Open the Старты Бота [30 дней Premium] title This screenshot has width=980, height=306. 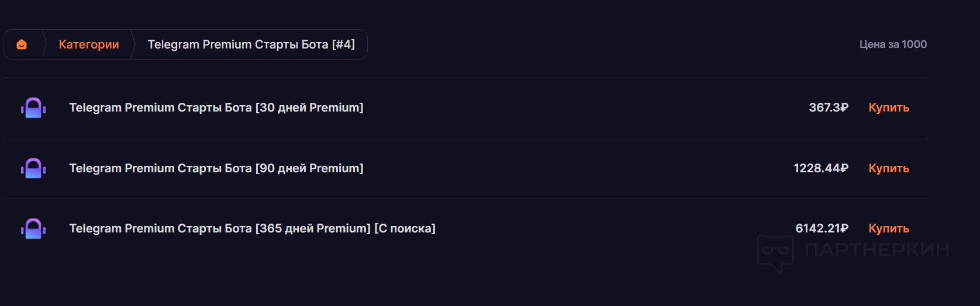coord(216,107)
